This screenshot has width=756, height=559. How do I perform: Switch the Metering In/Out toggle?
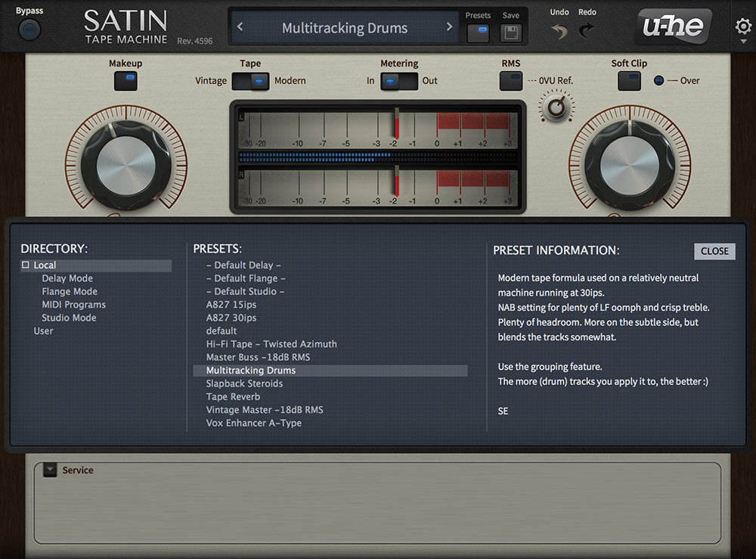pos(399,81)
